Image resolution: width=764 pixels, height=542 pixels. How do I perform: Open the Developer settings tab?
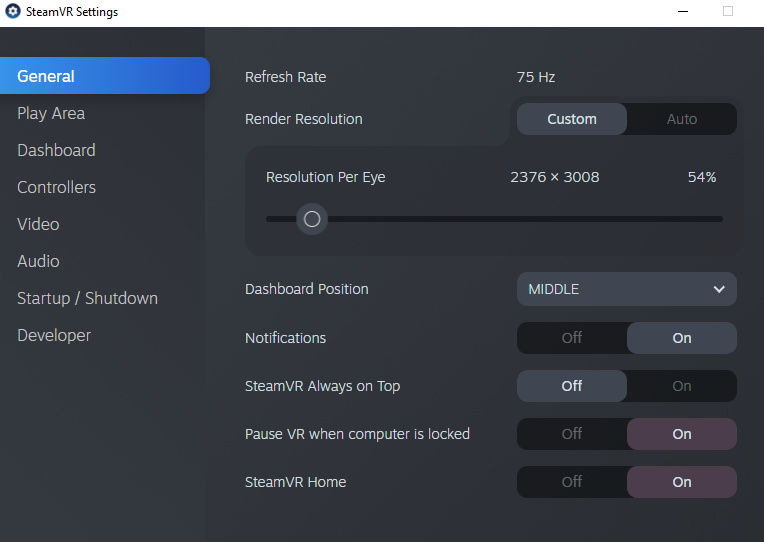[54, 335]
